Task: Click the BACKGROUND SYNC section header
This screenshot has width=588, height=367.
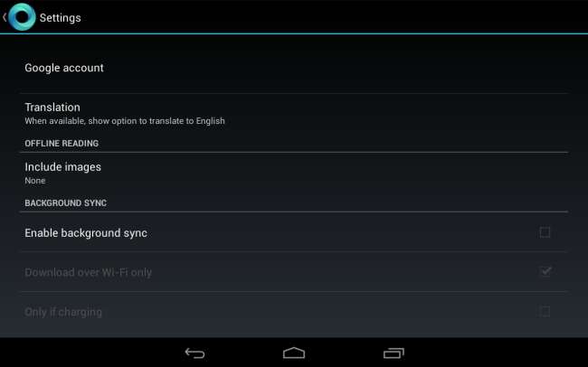Action: point(66,202)
